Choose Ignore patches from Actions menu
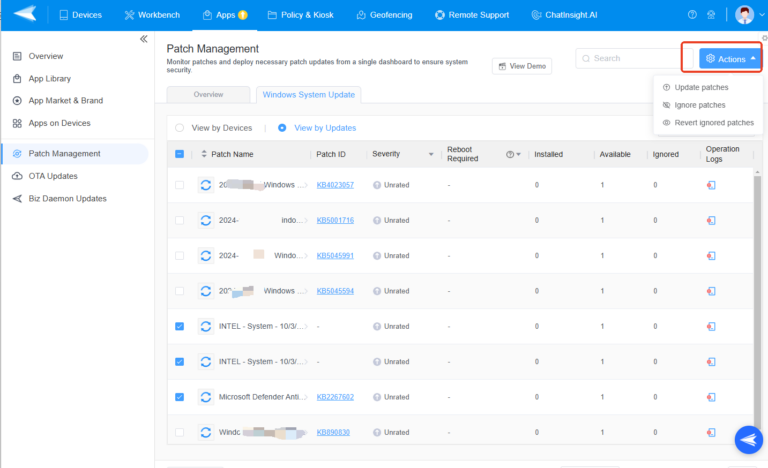Viewport: 768px width, 468px height. pyautogui.click(x=699, y=105)
